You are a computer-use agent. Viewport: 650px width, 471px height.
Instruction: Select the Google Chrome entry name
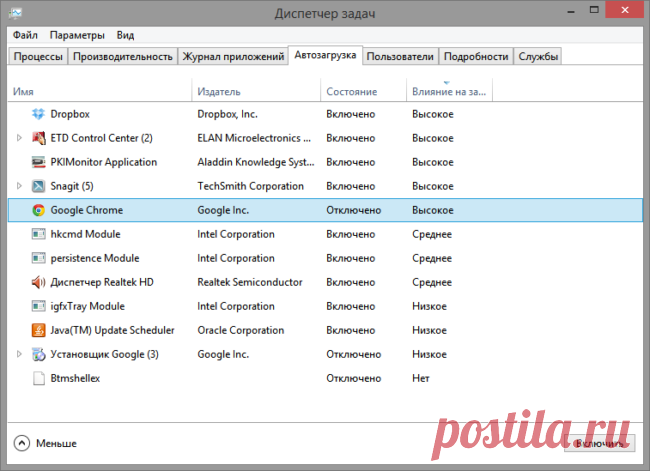click(x=87, y=210)
